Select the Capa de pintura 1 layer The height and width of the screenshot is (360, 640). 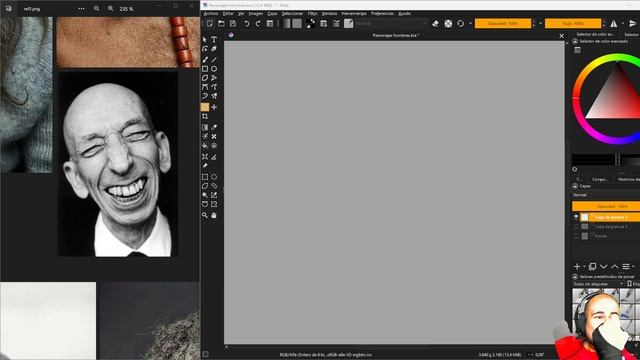611,227
